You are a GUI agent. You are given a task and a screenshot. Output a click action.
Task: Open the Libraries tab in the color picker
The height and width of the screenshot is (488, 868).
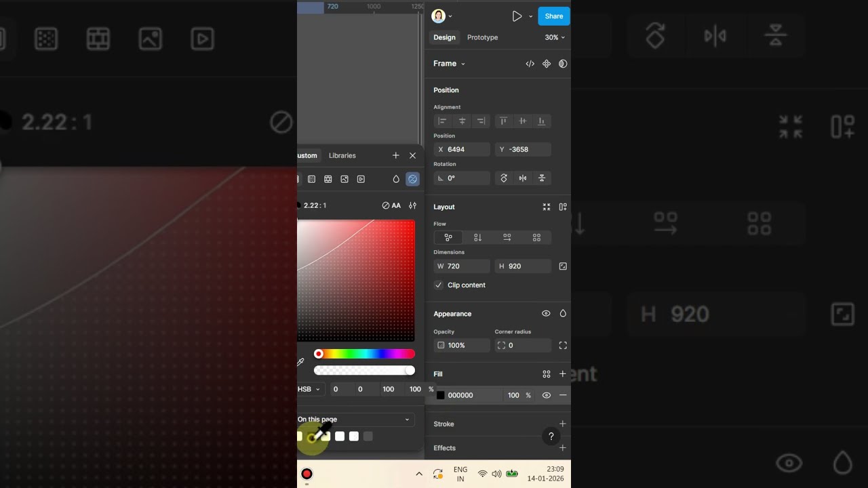coord(342,155)
